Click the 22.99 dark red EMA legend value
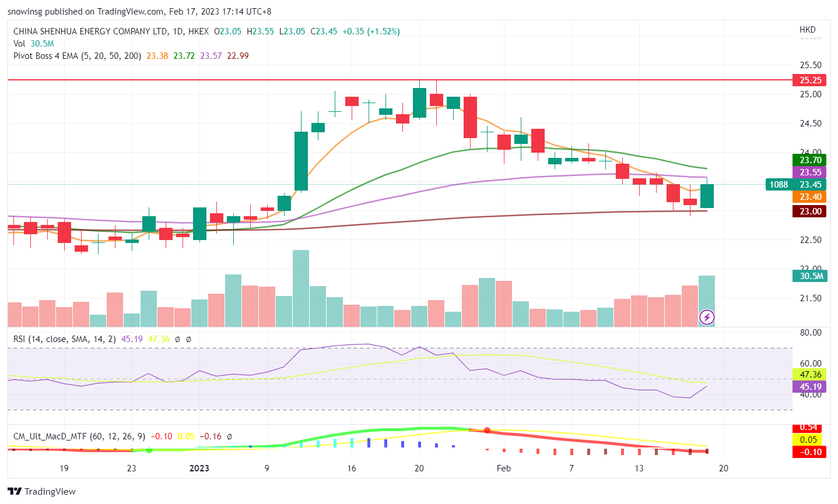Screen dimensions: 838x504 tap(238, 56)
